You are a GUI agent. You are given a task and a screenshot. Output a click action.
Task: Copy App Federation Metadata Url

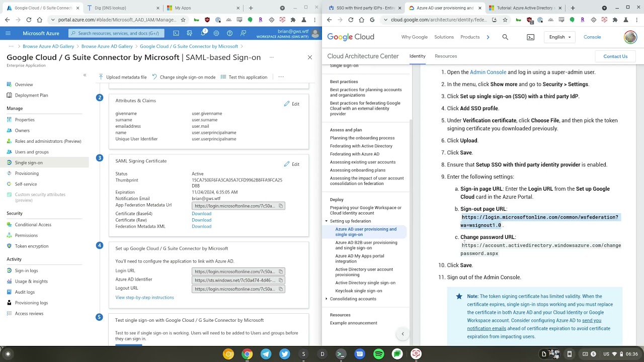281,206
